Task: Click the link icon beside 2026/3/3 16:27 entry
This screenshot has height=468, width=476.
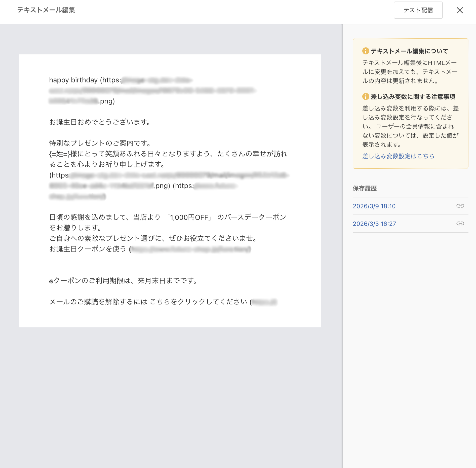Action: coord(460,223)
